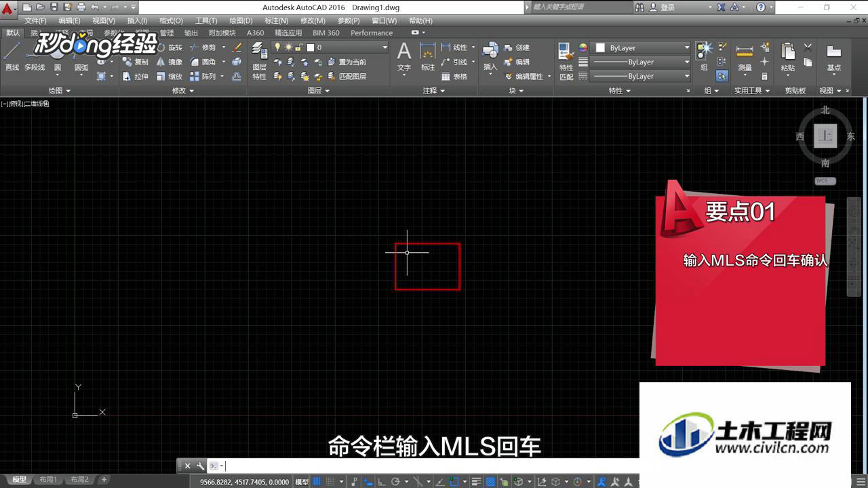Click the ViewCube 上 top face
Image resolution: width=868 pixels, height=488 pixels.
click(x=825, y=136)
